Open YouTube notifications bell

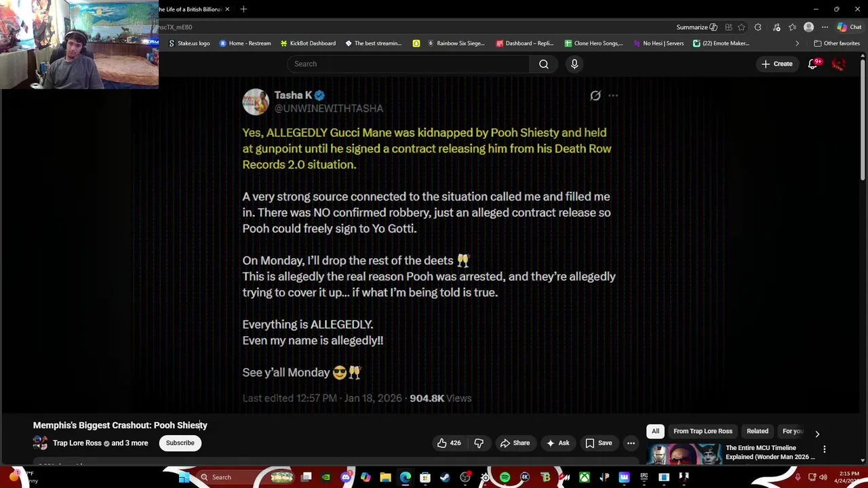click(x=812, y=64)
